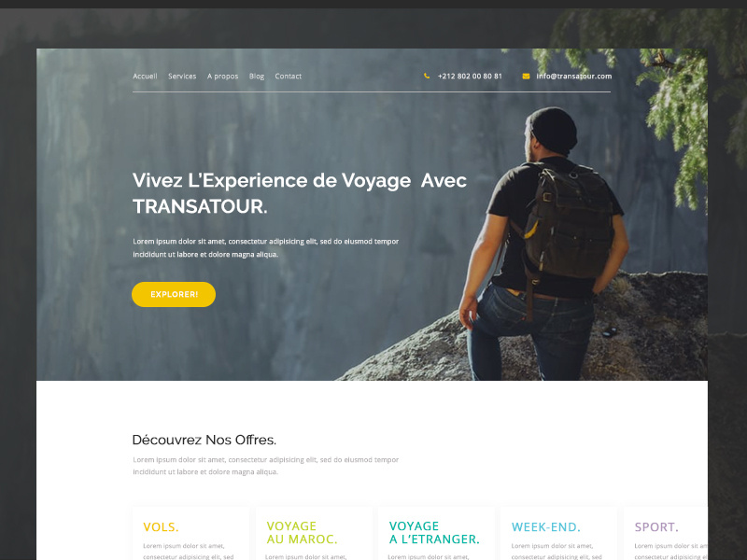Click the hero headline Vivez L'Experience de Voyage
This screenshot has width=747, height=560.
(272, 180)
